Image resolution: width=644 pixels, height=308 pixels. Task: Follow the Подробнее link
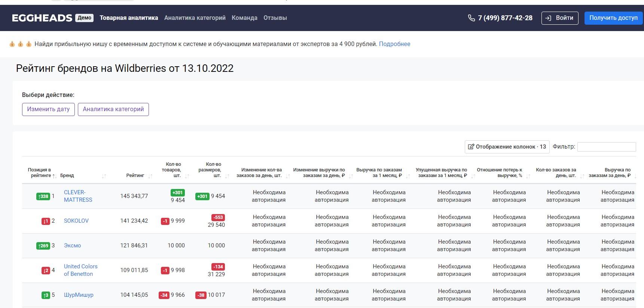(394, 44)
